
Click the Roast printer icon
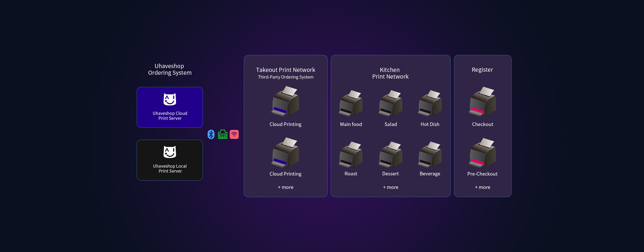[351, 155]
